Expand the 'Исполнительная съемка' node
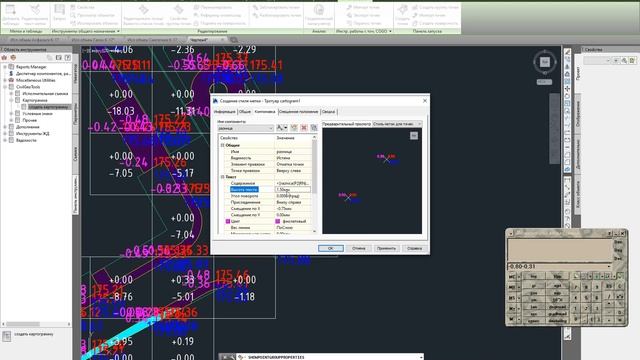 (11, 93)
